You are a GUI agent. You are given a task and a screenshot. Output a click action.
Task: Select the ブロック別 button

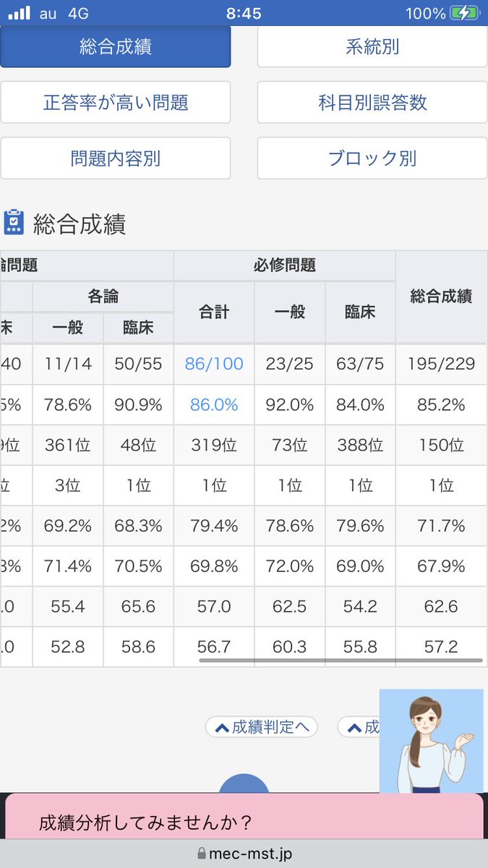click(x=372, y=158)
